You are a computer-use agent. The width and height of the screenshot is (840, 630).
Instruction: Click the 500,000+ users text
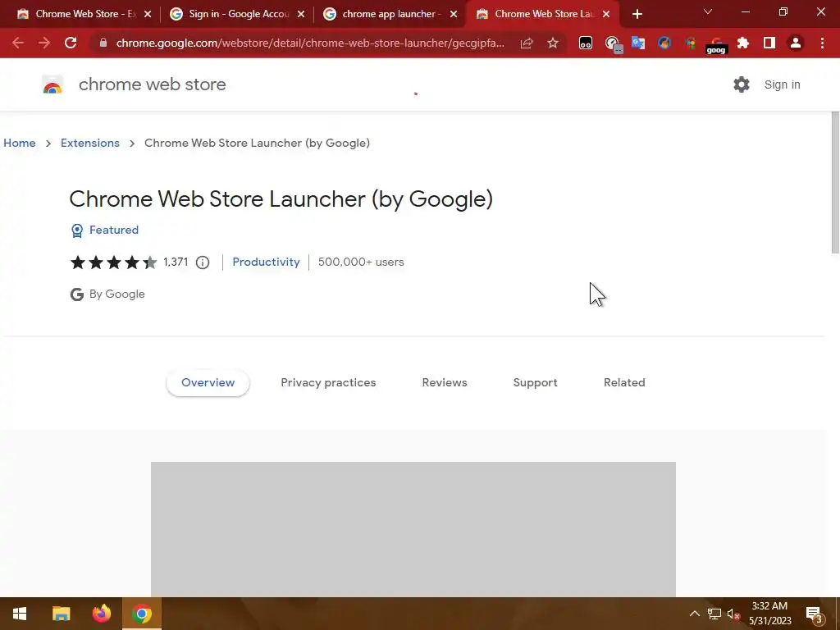point(361,262)
